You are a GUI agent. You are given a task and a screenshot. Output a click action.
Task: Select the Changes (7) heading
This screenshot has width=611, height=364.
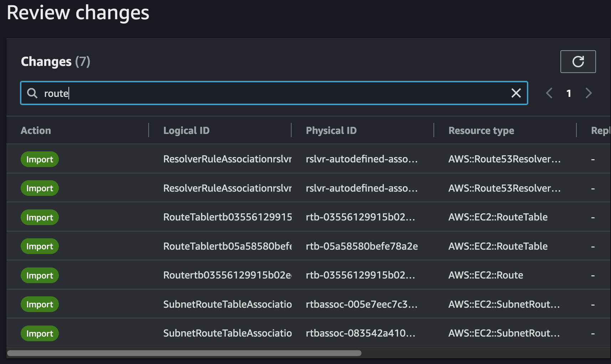[x=55, y=61]
